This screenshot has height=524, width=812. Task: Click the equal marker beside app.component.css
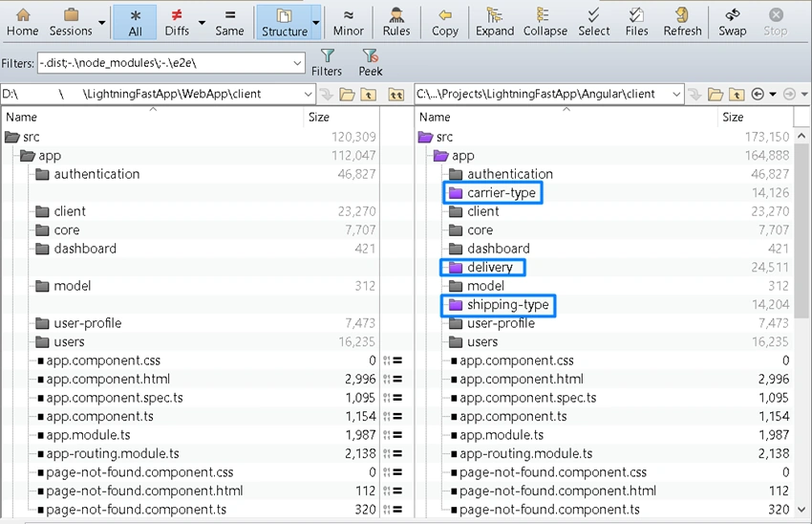click(397, 360)
